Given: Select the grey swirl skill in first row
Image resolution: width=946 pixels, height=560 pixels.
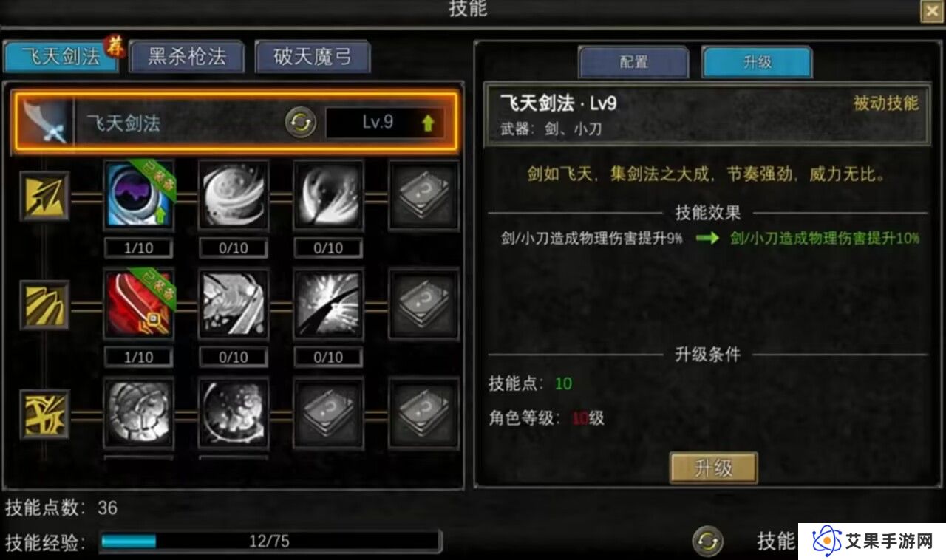Looking at the screenshot, I should (234, 195).
